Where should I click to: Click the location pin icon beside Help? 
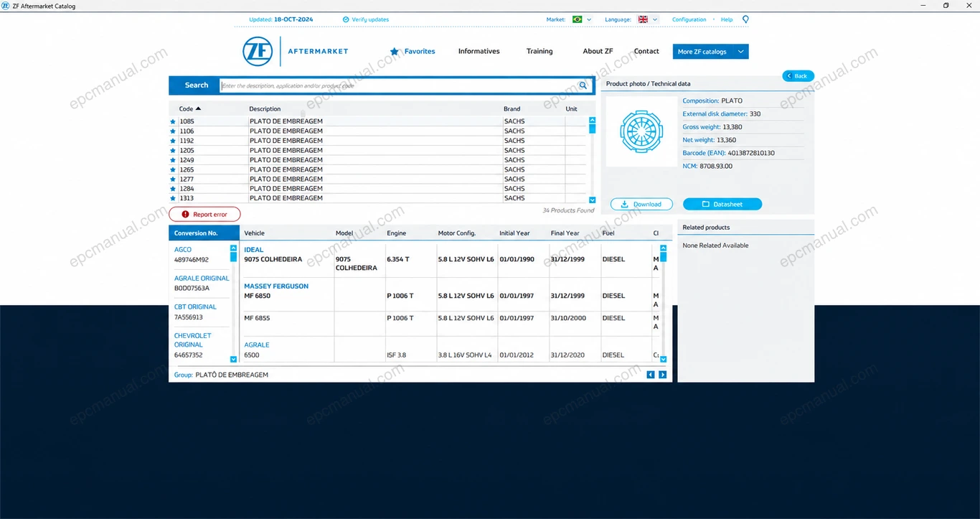[745, 19]
